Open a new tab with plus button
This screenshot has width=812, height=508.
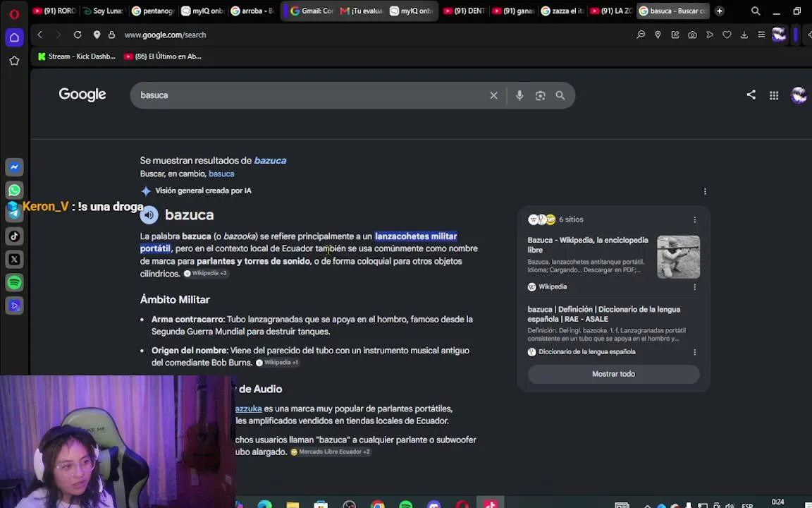pyautogui.click(x=719, y=11)
